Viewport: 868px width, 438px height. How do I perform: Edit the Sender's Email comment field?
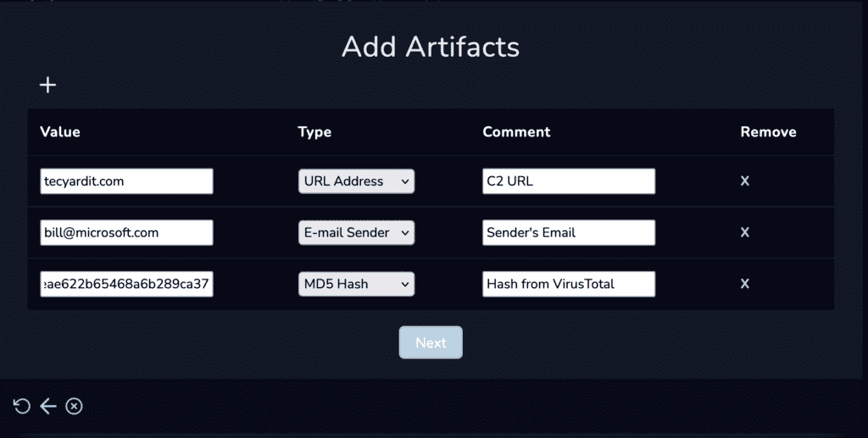pyautogui.click(x=569, y=233)
